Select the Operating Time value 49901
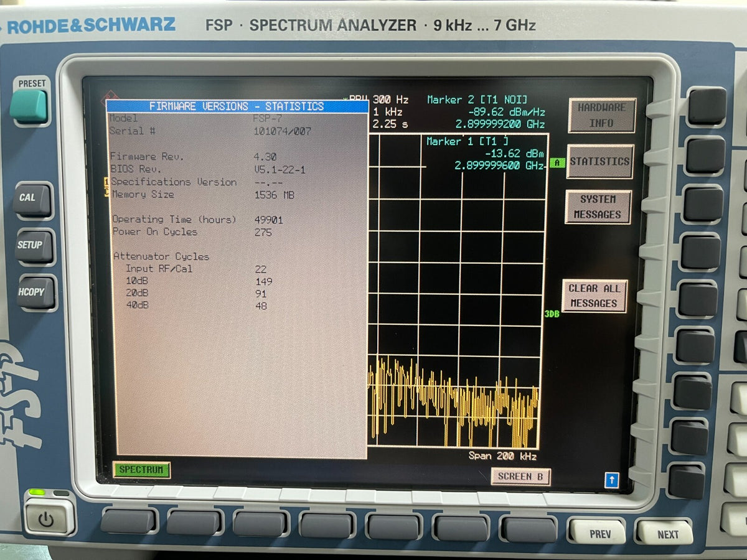The height and width of the screenshot is (560, 747). (x=269, y=220)
